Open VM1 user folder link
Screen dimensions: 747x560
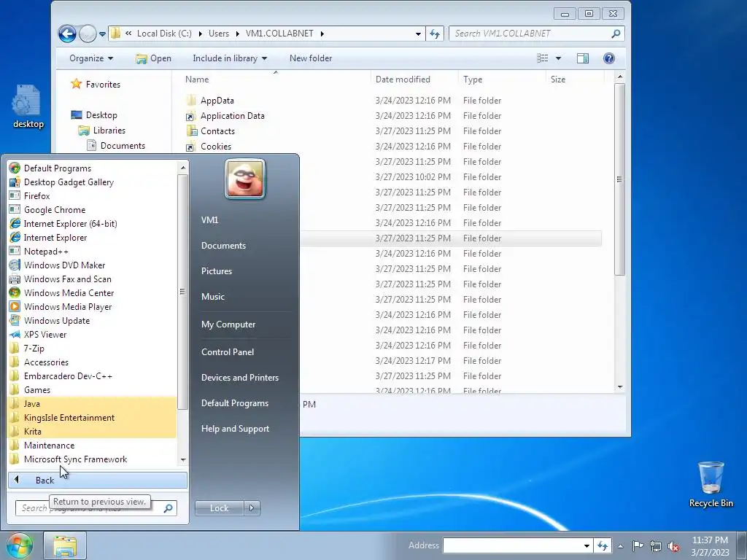click(209, 219)
